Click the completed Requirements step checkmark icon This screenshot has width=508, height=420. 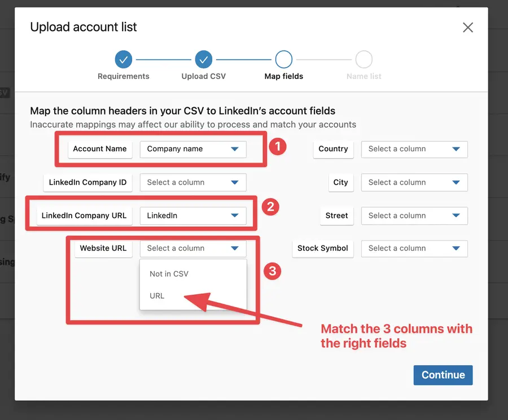click(123, 59)
